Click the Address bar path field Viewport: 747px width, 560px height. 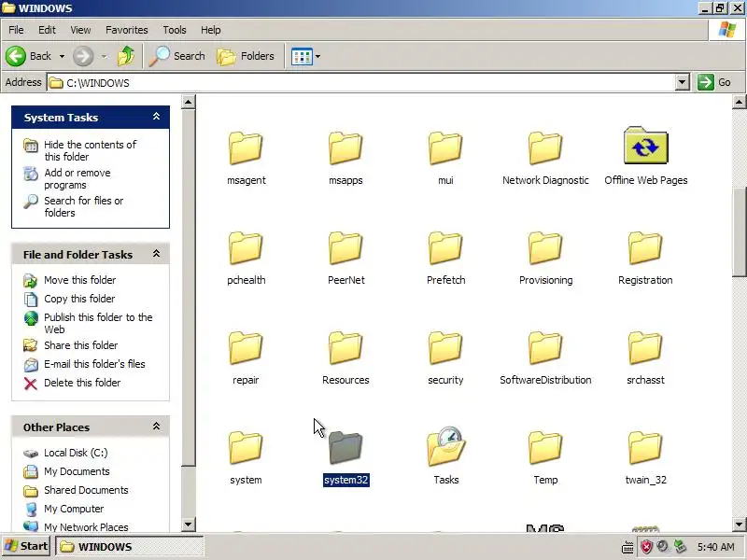click(361, 83)
